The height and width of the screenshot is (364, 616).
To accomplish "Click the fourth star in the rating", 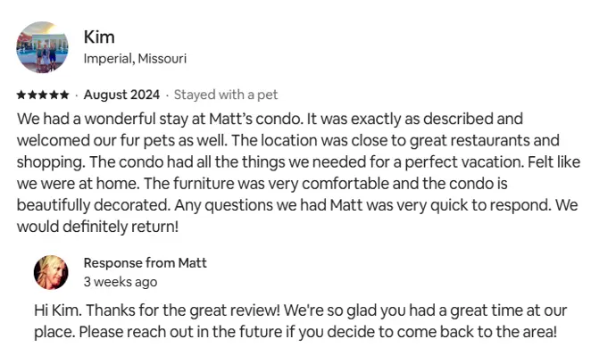I will 53,95.
